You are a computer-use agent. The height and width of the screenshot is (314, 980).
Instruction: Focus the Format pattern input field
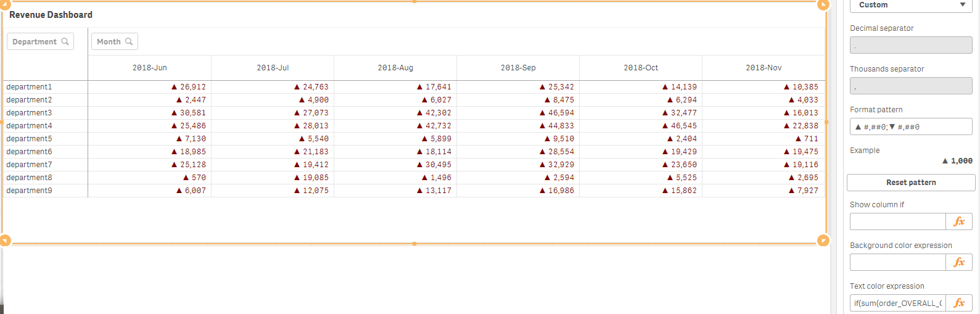pos(911,126)
